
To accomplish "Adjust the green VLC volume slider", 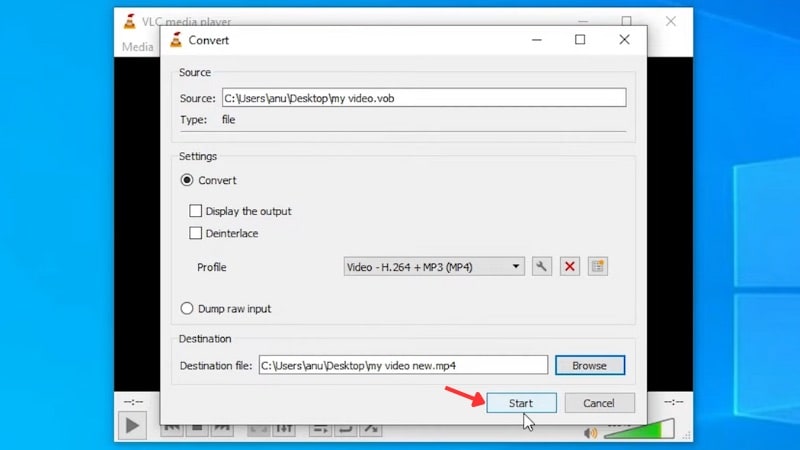I will pos(639,429).
